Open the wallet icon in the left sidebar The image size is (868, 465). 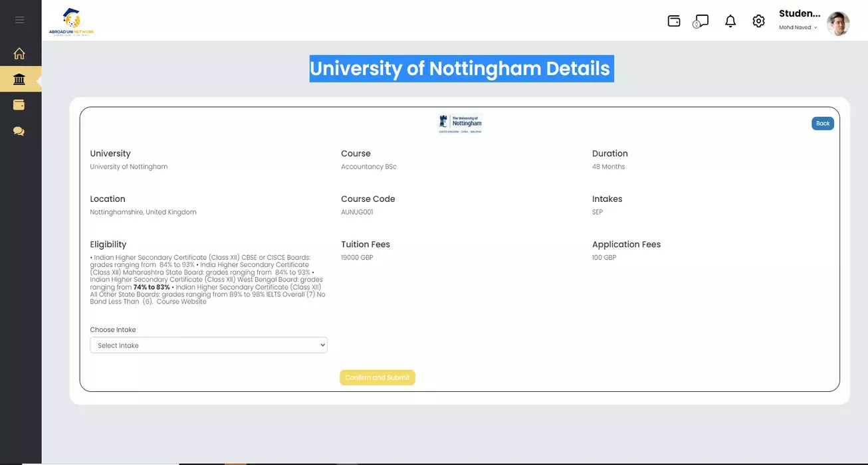point(19,105)
